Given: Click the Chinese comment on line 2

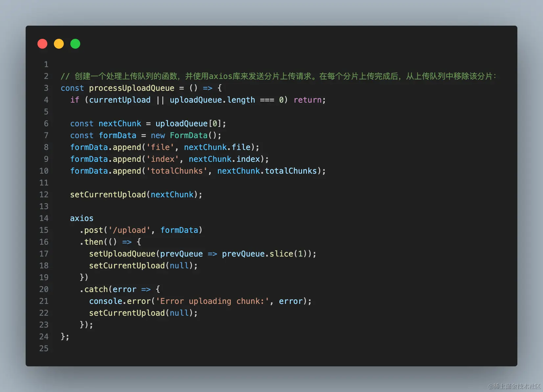Looking at the screenshot, I should 278,76.
